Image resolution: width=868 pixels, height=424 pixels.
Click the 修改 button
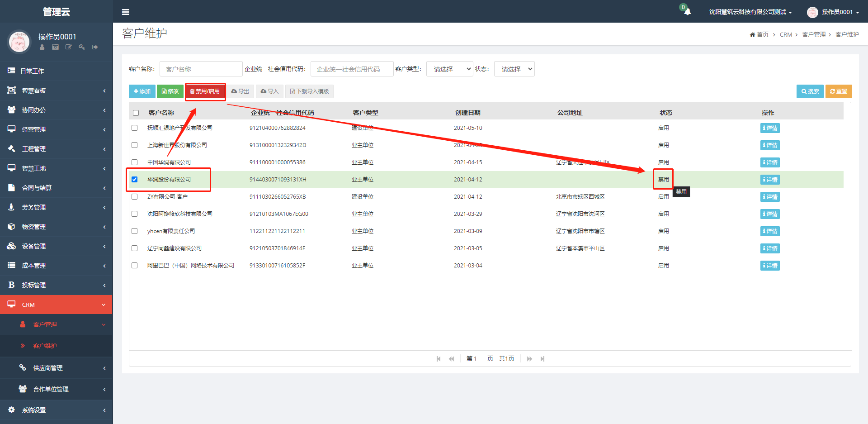point(170,91)
